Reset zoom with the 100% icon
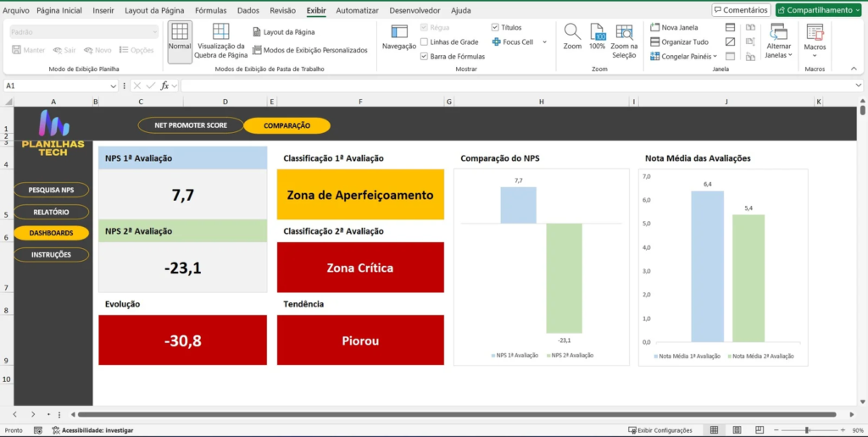 click(598, 32)
